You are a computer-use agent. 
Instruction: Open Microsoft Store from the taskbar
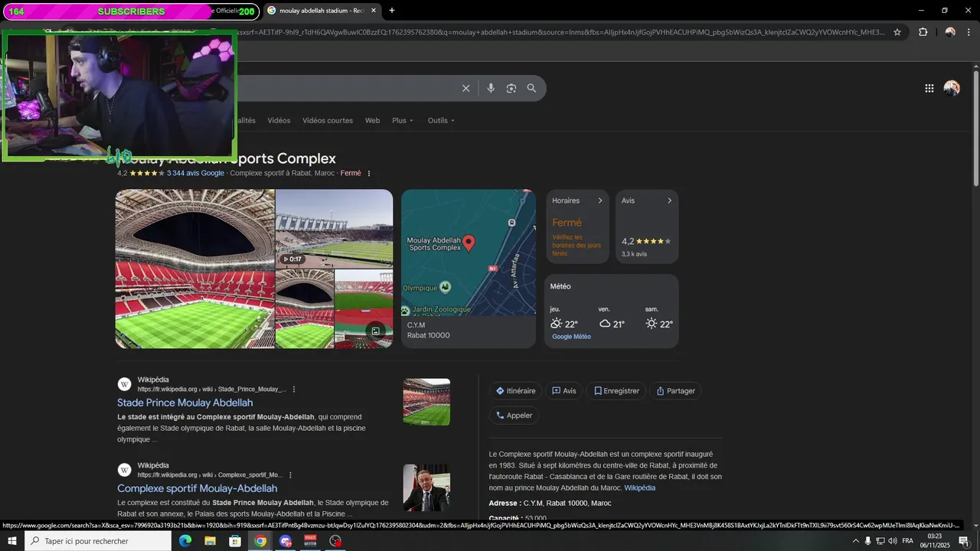tap(235, 541)
